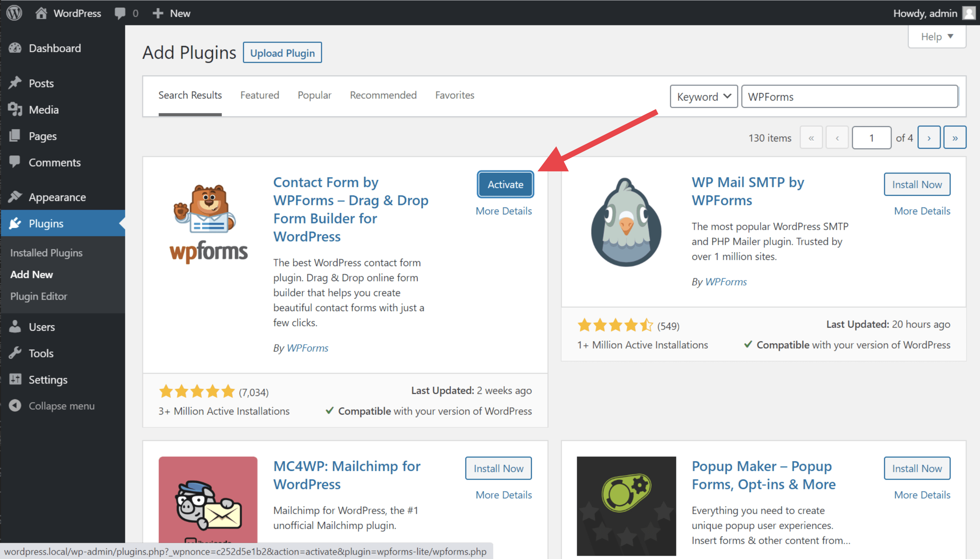Click the 130 items count text
The image size is (980, 559).
point(770,138)
